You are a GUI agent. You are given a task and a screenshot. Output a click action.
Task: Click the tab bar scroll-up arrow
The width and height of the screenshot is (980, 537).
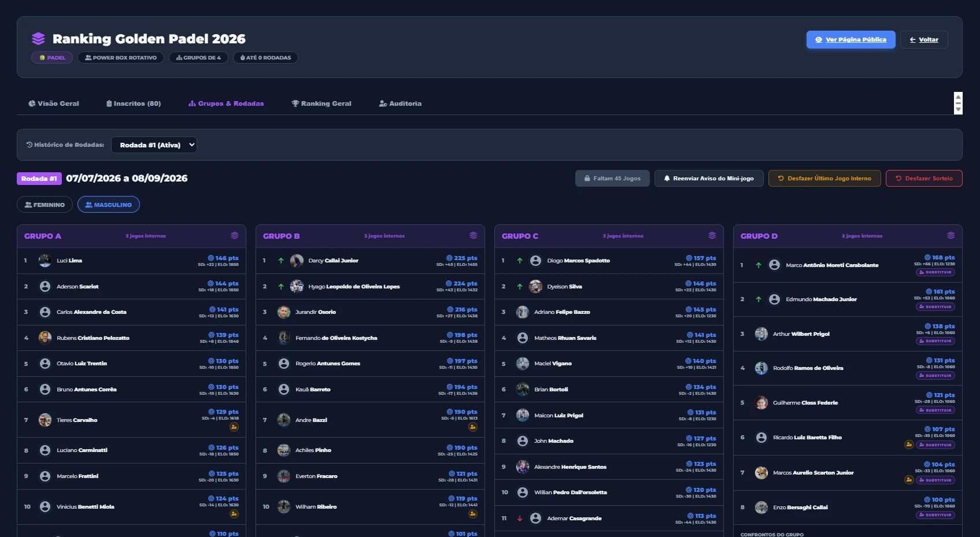pos(958,97)
